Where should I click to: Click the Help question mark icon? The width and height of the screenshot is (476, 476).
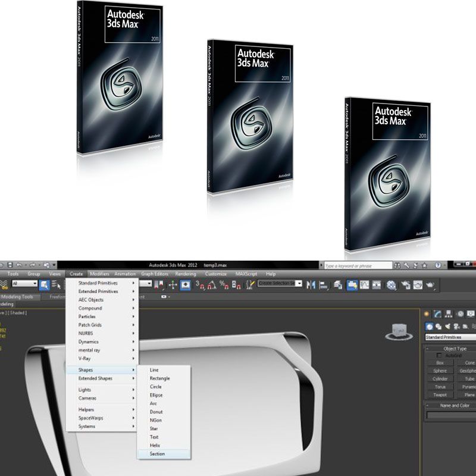tap(438, 265)
